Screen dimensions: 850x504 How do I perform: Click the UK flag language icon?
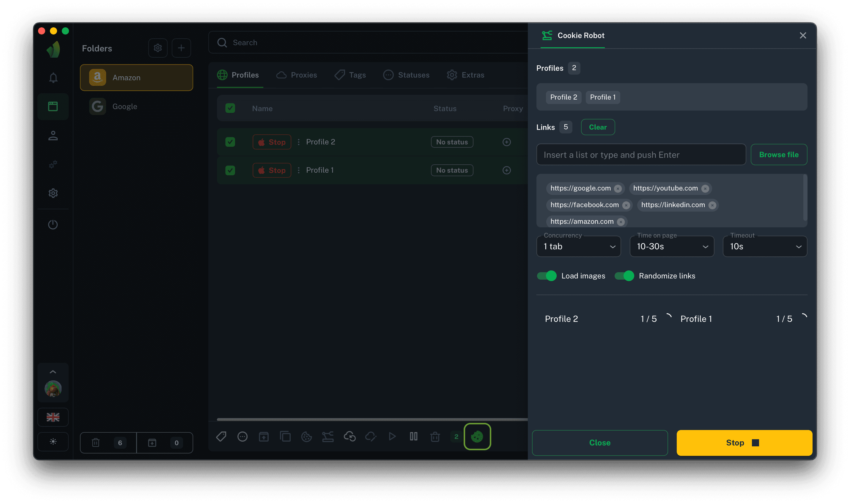coord(53,417)
